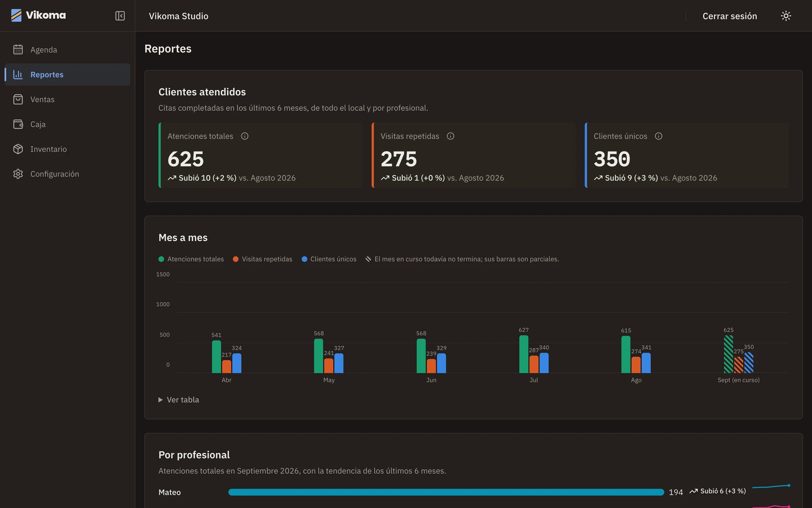Click the trend arrow under 275
Viewport: 812px width, 508px height.
point(385,178)
